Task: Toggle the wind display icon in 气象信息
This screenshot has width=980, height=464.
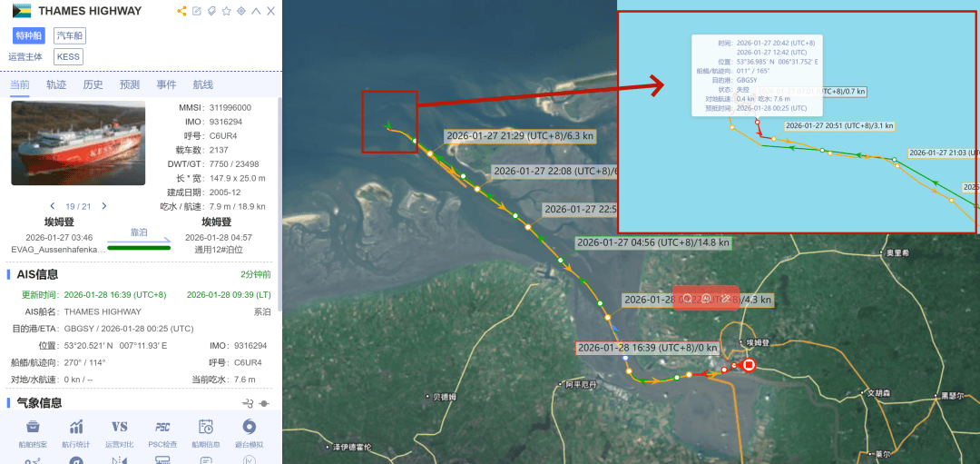Action: click(x=247, y=403)
